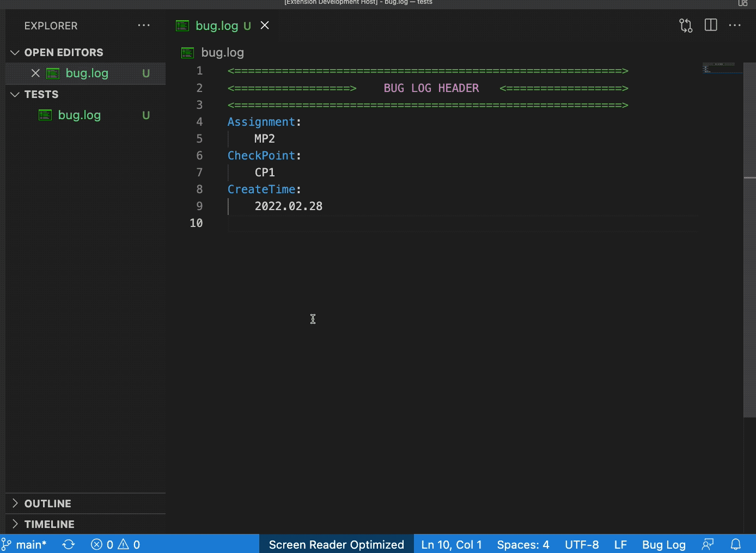
Task: Click the 2022.02.28 date on line 9
Action: point(289,206)
